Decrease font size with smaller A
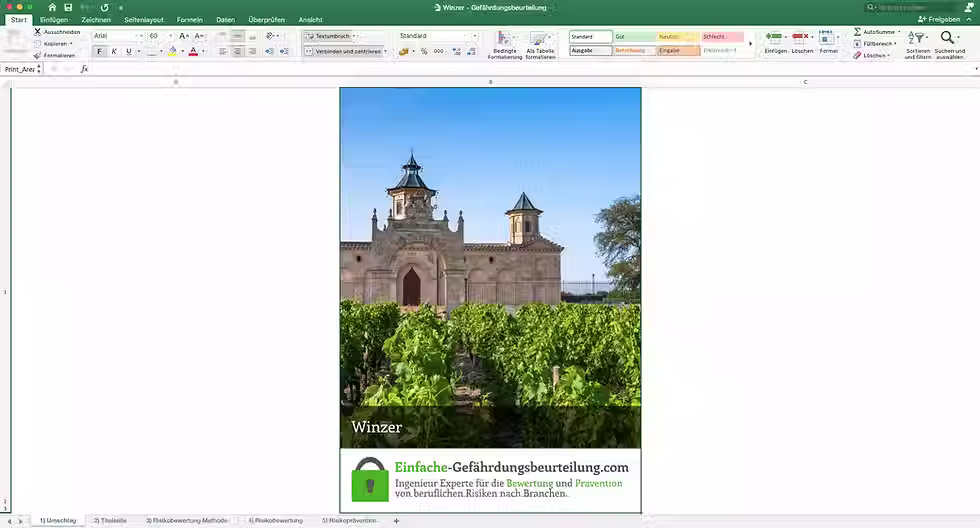This screenshot has height=528, width=980. [199, 36]
